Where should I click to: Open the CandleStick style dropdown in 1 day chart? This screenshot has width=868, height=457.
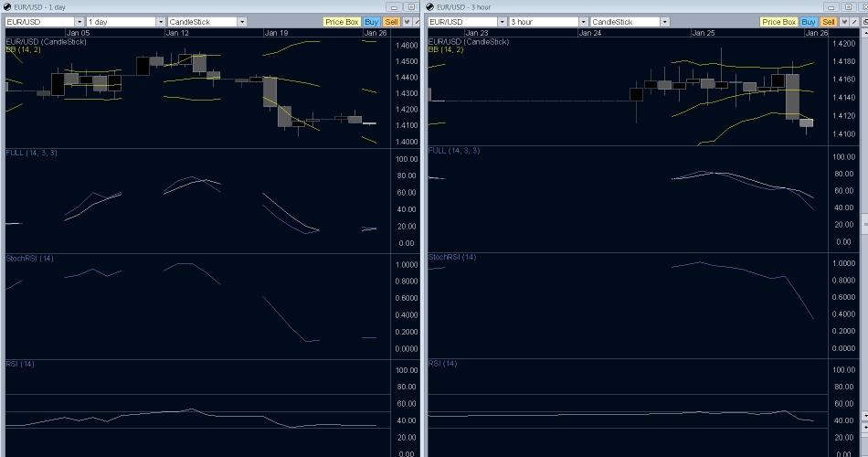coord(242,22)
